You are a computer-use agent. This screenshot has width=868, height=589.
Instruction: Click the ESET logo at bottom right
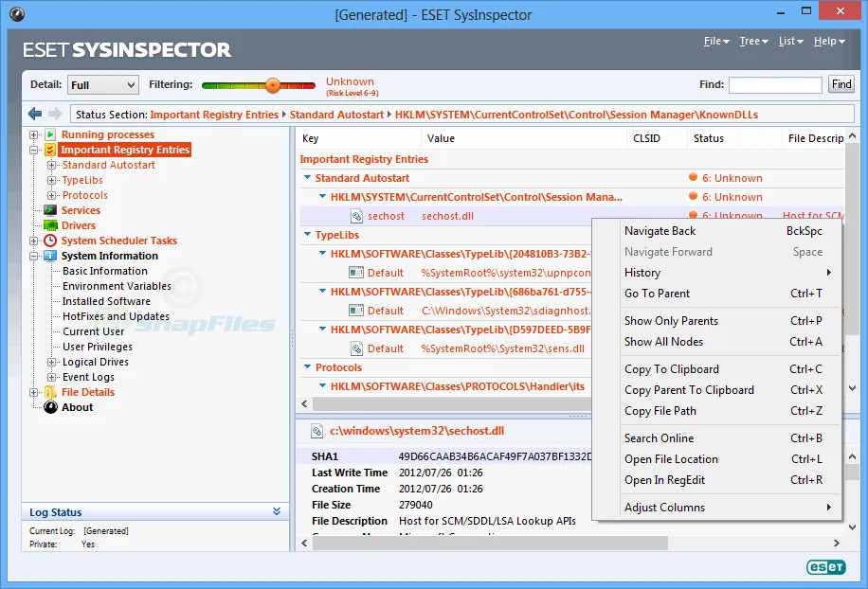826,567
